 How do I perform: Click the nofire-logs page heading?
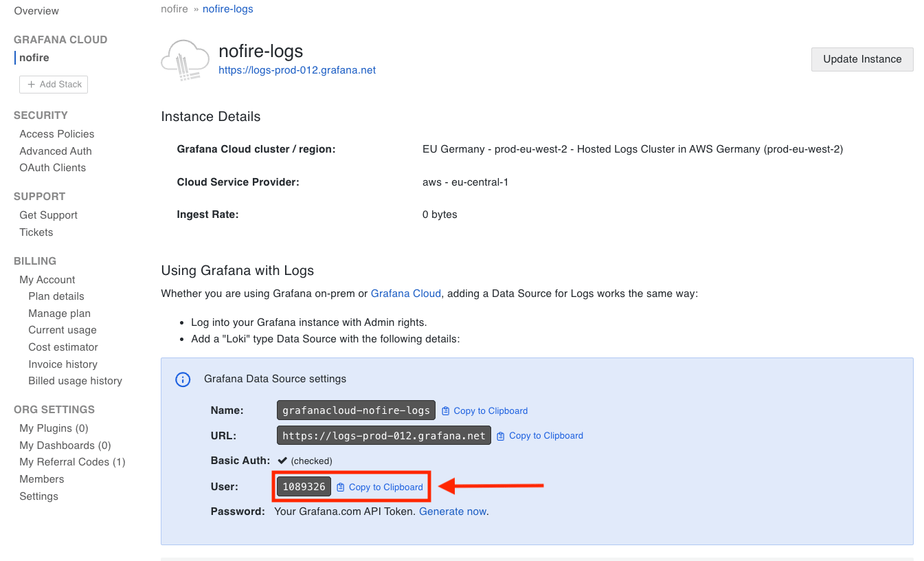(x=261, y=51)
